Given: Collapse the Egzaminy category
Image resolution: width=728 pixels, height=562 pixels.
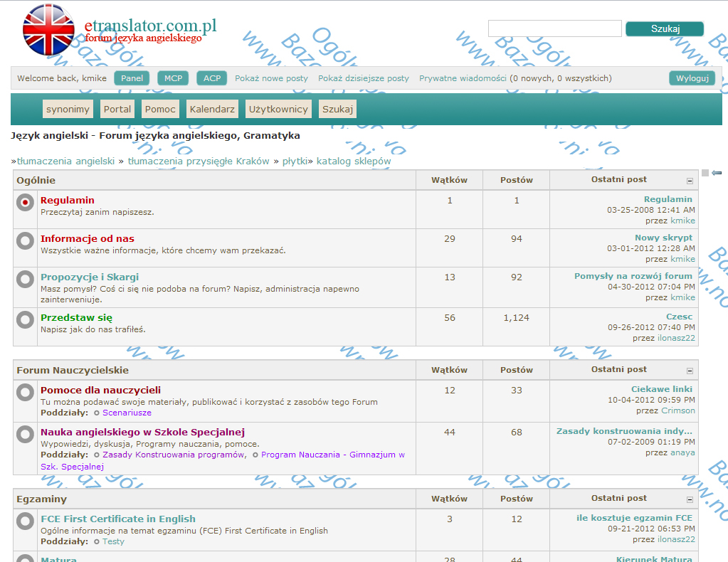Looking at the screenshot, I should click(690, 500).
